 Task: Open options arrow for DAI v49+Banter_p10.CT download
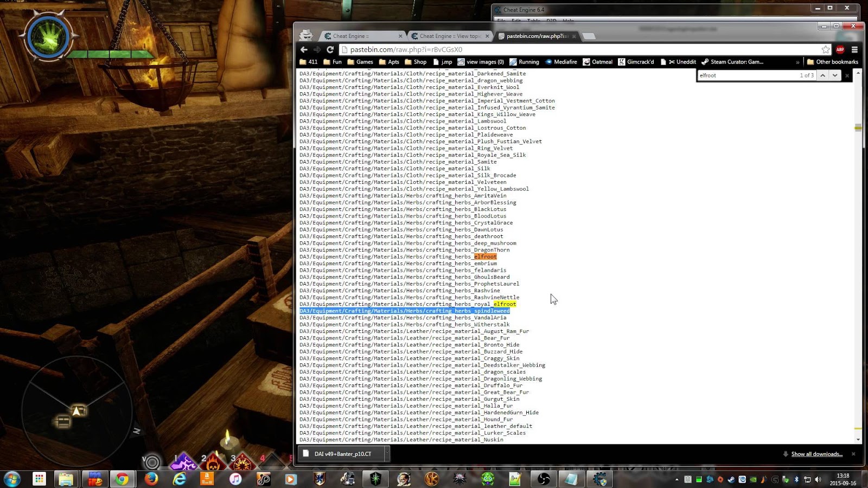(387, 454)
